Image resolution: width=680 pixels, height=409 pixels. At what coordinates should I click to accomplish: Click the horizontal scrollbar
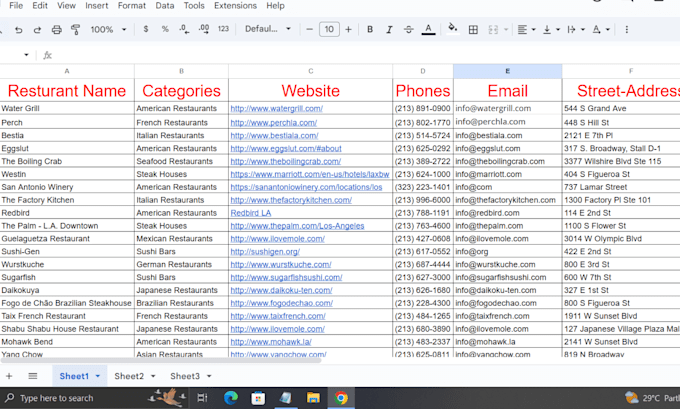(x=161, y=360)
